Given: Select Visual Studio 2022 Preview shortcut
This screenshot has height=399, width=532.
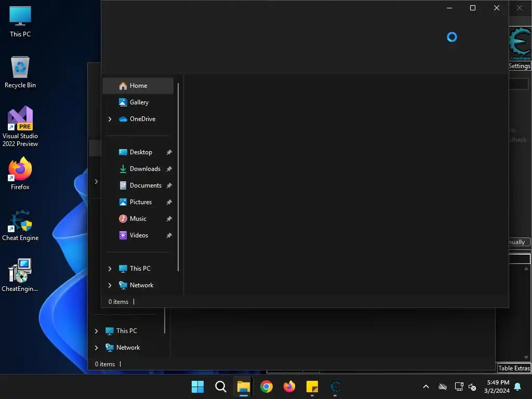Looking at the screenshot, I should click(x=20, y=126).
